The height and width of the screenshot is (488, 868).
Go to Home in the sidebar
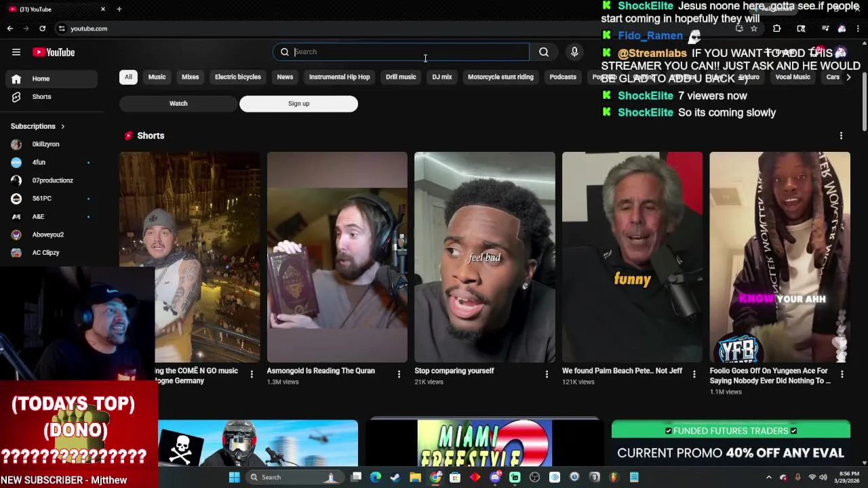coord(52,79)
